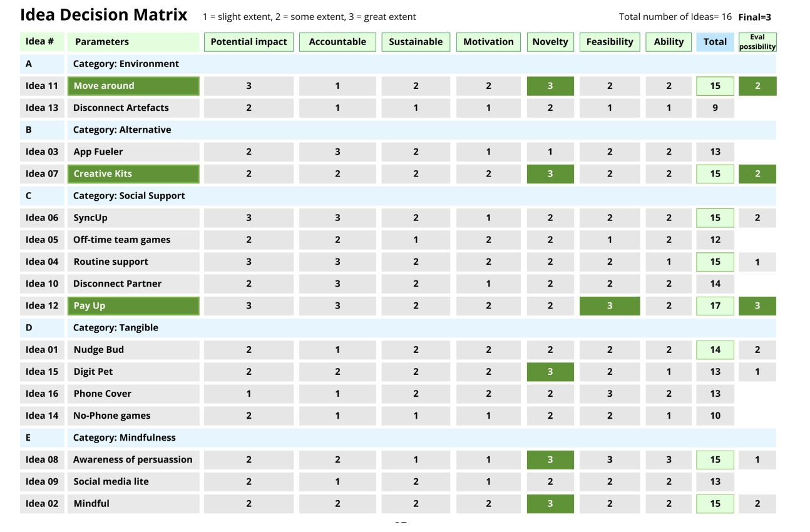
Task: Click the green Feasibility cell for Pay Up
Action: (x=610, y=306)
